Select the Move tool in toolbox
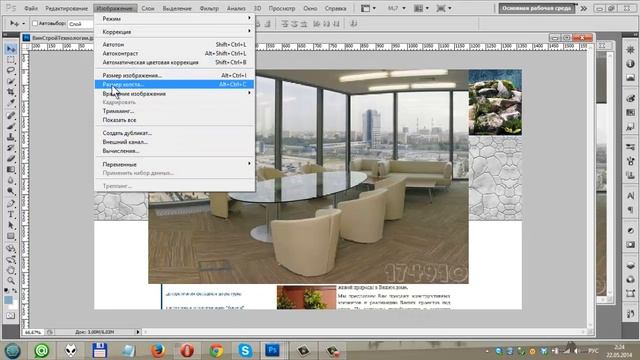Screen dimensions: 640x360 point(11,49)
